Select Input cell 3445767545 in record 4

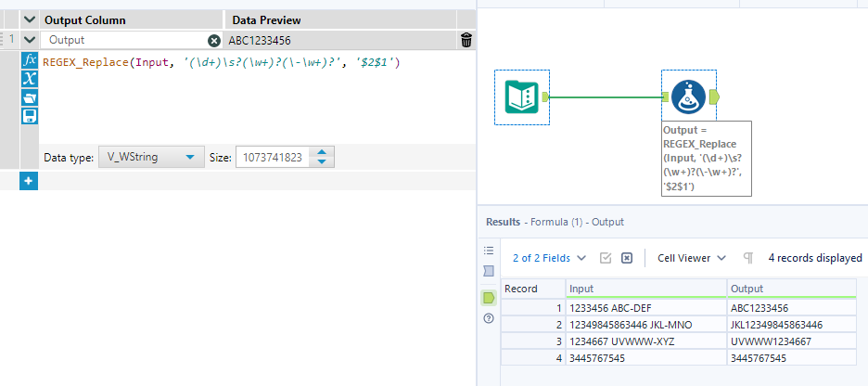(x=646, y=358)
